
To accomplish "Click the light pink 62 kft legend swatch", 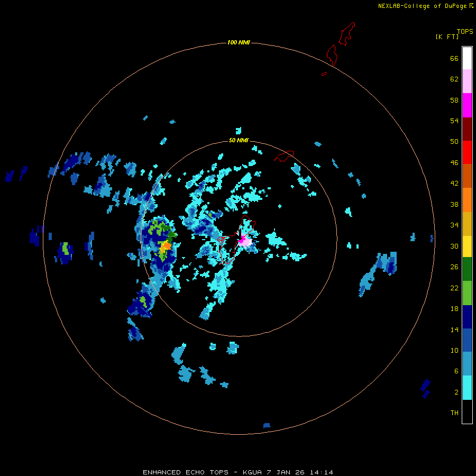I will (467, 81).
